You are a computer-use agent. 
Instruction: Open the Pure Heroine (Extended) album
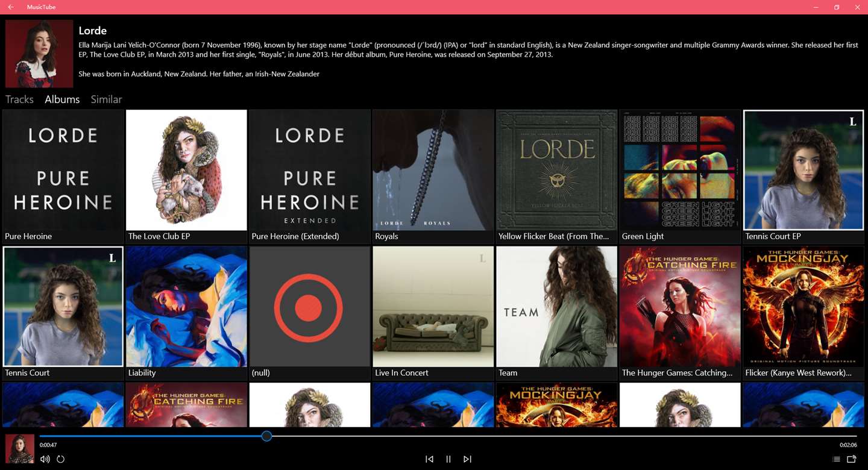click(x=310, y=177)
